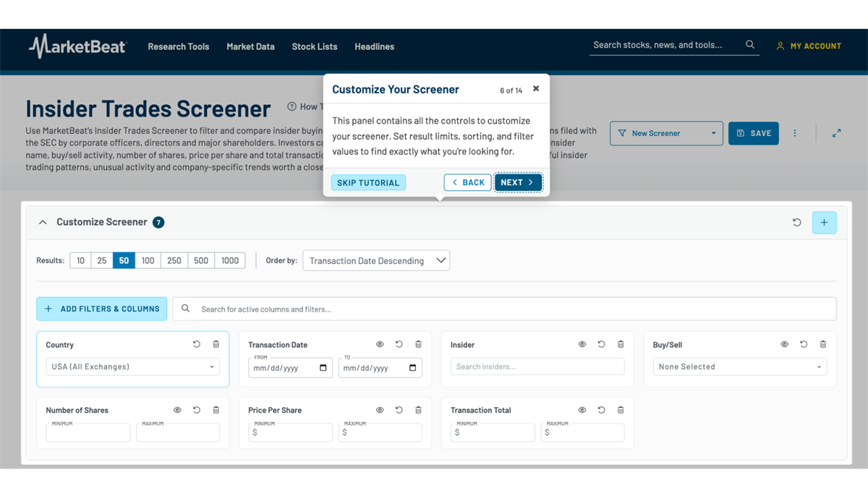Reset the Number of Shares filter
Viewport: 868px width, 488px height.
click(197, 410)
